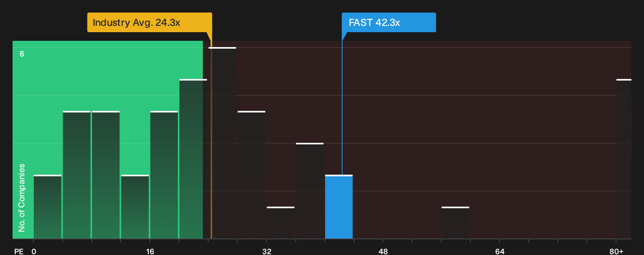This screenshot has height=255, width=644.
Task: Click the histogram bar just above PE 32
Action: click(280, 223)
